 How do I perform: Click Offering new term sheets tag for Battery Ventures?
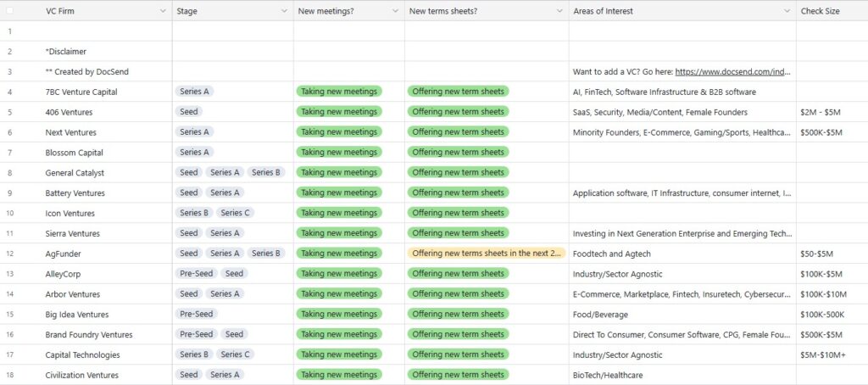459,192
